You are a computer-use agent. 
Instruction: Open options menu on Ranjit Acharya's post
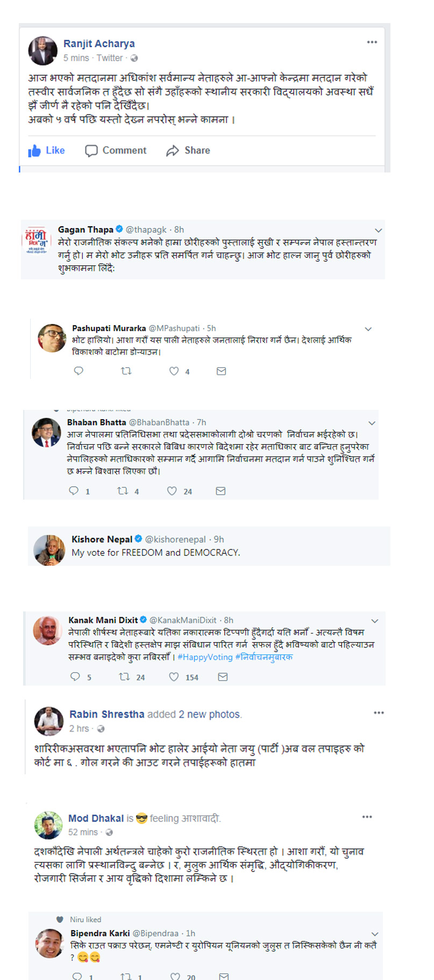click(372, 42)
